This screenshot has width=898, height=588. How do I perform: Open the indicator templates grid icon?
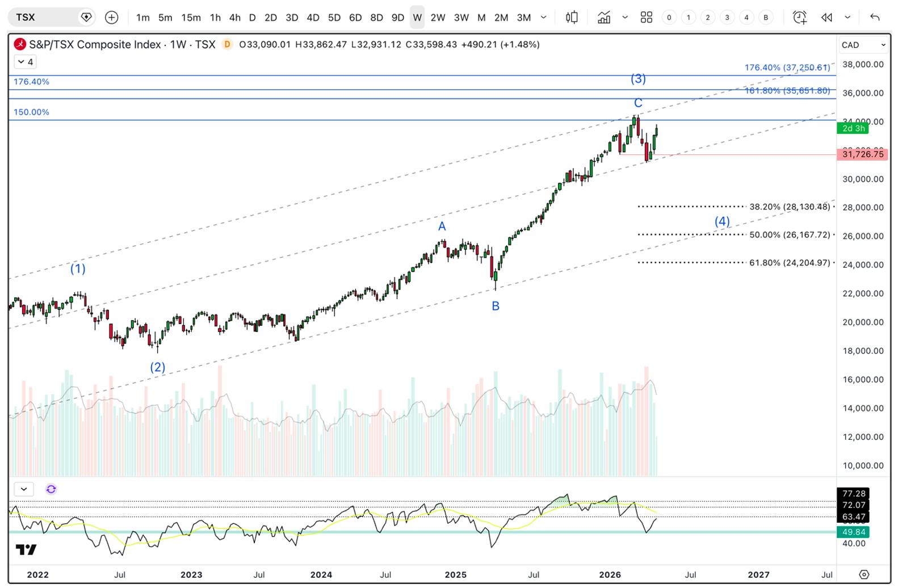pyautogui.click(x=646, y=17)
